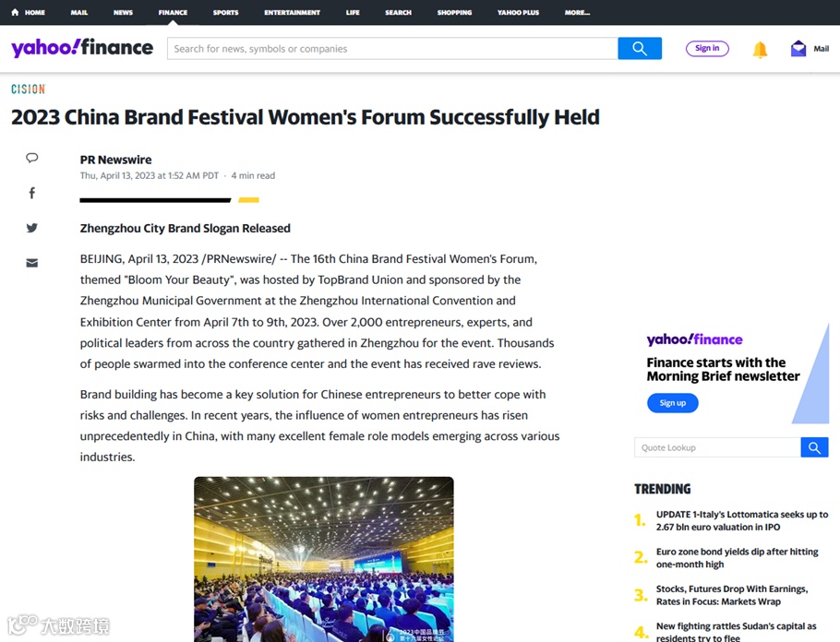840x642 pixels.
Task: Share article on Facebook
Action: (x=32, y=193)
